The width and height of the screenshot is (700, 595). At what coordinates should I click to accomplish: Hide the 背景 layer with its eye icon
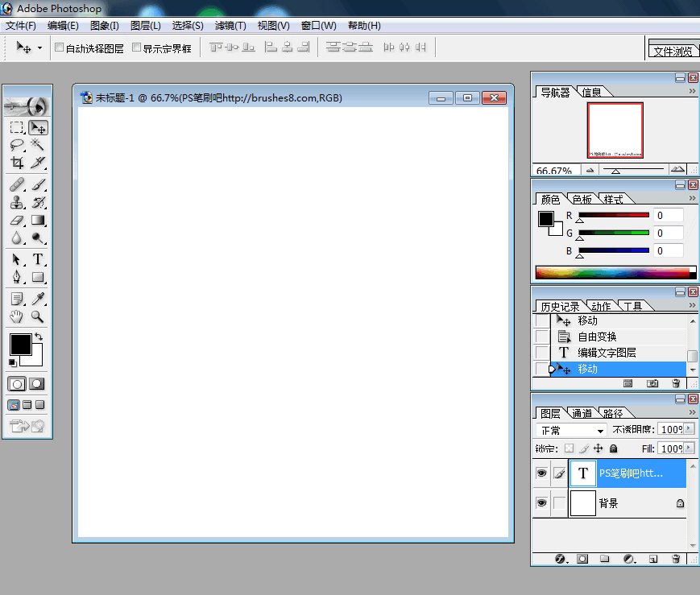pyautogui.click(x=541, y=503)
